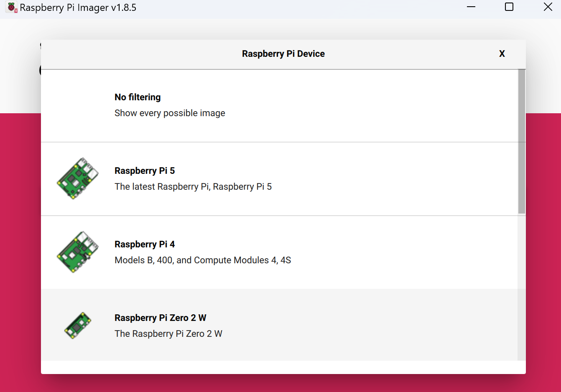This screenshot has width=561, height=392.
Task: Select the No filtering option
Action: pos(279,105)
